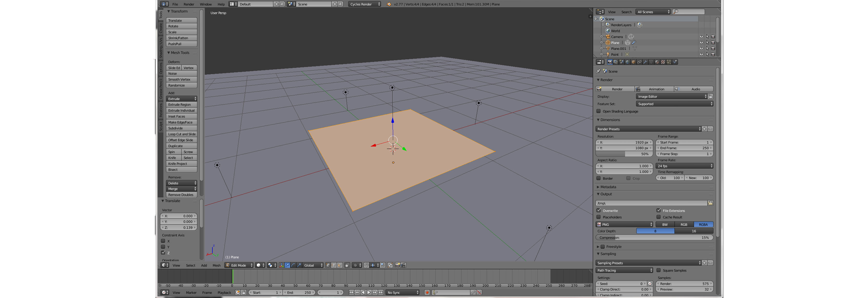Uncheck File Extensions checkbox
Viewport: 868px width, 298px height.
coord(659,210)
